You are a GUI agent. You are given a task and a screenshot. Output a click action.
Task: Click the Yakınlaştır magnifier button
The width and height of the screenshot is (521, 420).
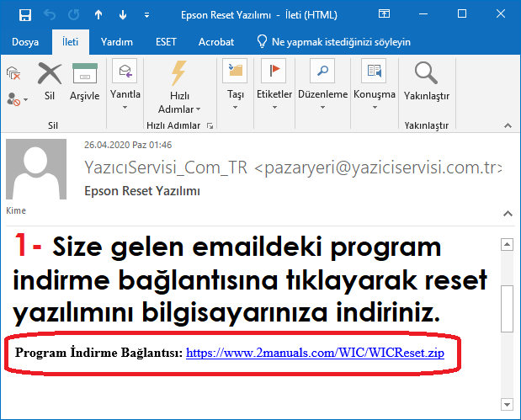click(x=427, y=82)
